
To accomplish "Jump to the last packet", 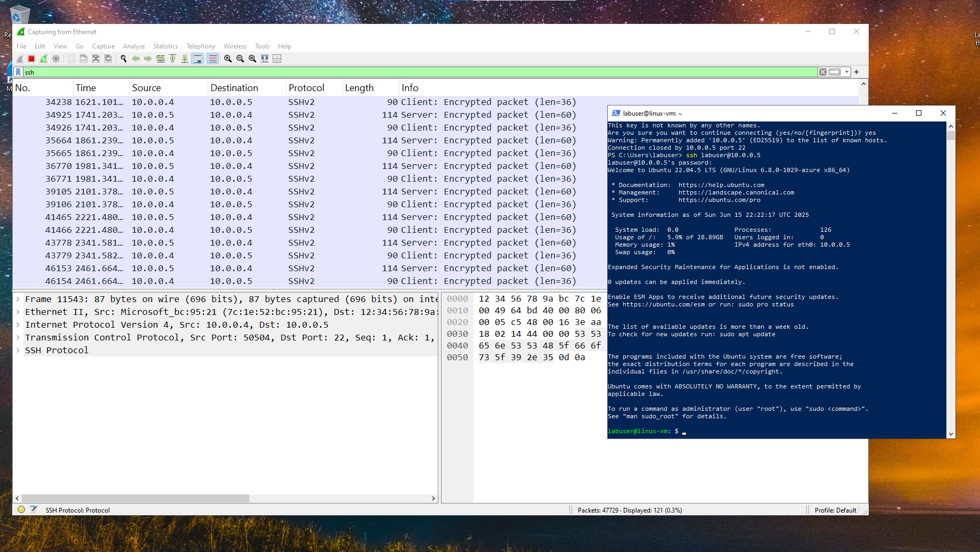I will [x=185, y=59].
